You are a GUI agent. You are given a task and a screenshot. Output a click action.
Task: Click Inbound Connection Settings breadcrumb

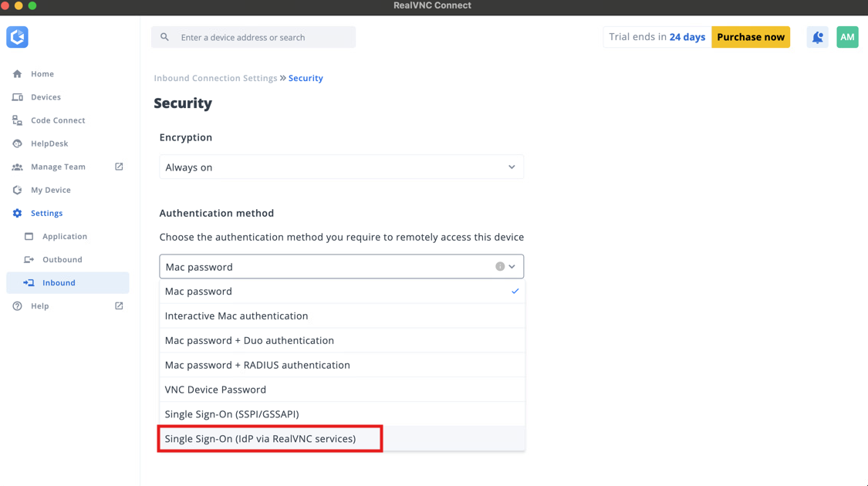coord(215,78)
